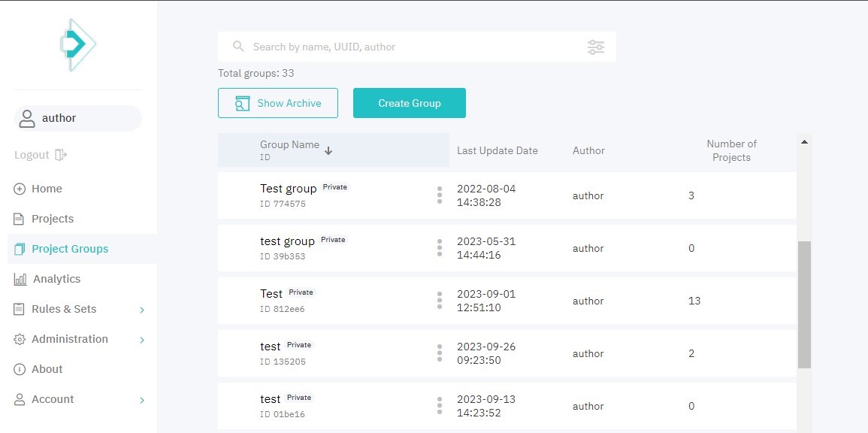868x433 pixels.
Task: Click the author user name pill
Action: pos(78,118)
